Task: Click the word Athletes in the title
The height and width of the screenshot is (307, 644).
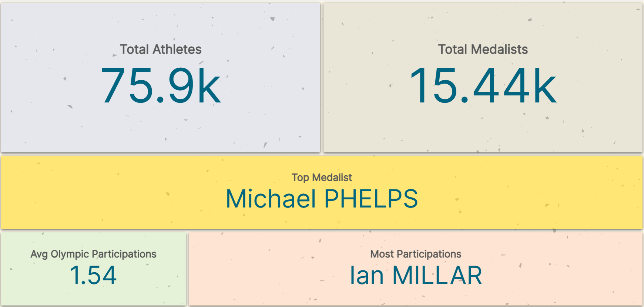Action: (x=177, y=49)
